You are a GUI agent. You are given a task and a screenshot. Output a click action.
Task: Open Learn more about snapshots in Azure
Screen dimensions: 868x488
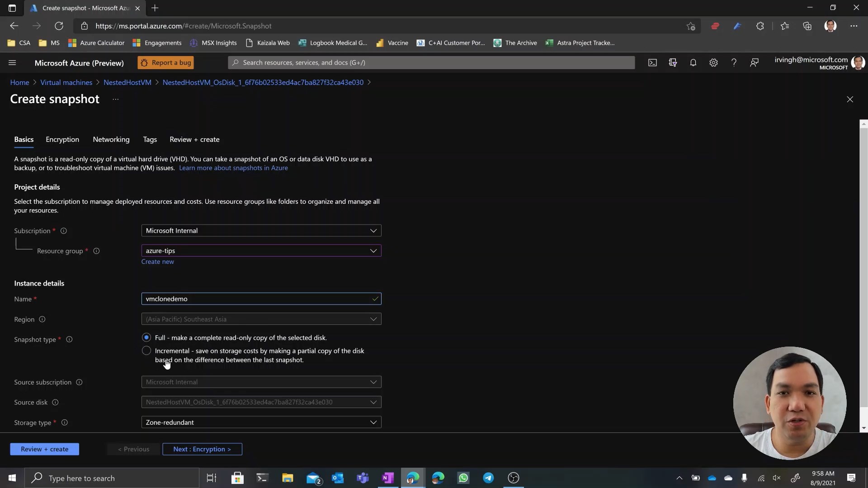click(x=233, y=168)
